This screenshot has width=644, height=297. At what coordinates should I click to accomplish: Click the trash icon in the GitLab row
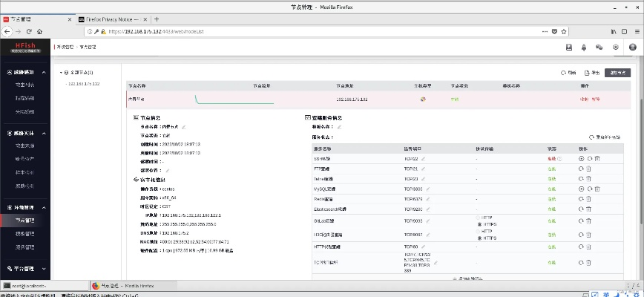pos(588,221)
